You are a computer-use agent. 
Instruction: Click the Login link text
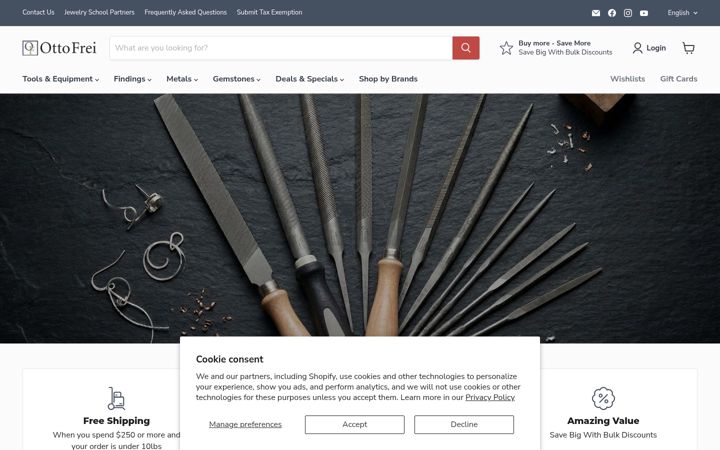click(656, 48)
